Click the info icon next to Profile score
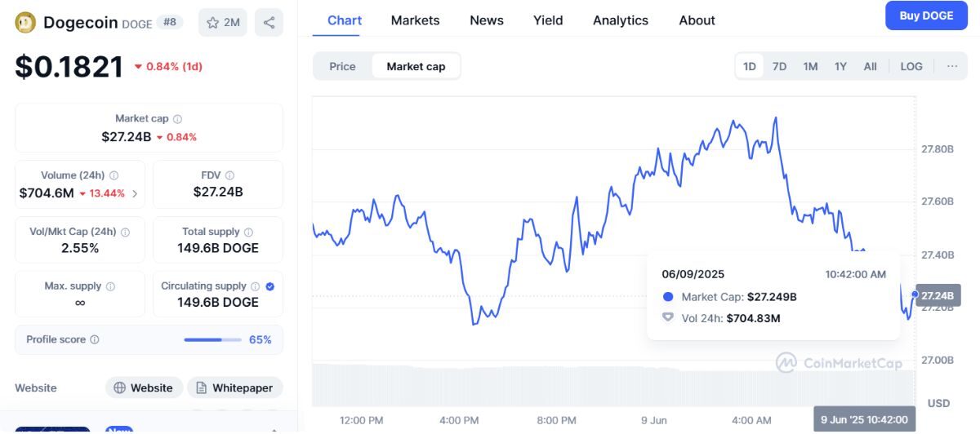 pyautogui.click(x=95, y=339)
